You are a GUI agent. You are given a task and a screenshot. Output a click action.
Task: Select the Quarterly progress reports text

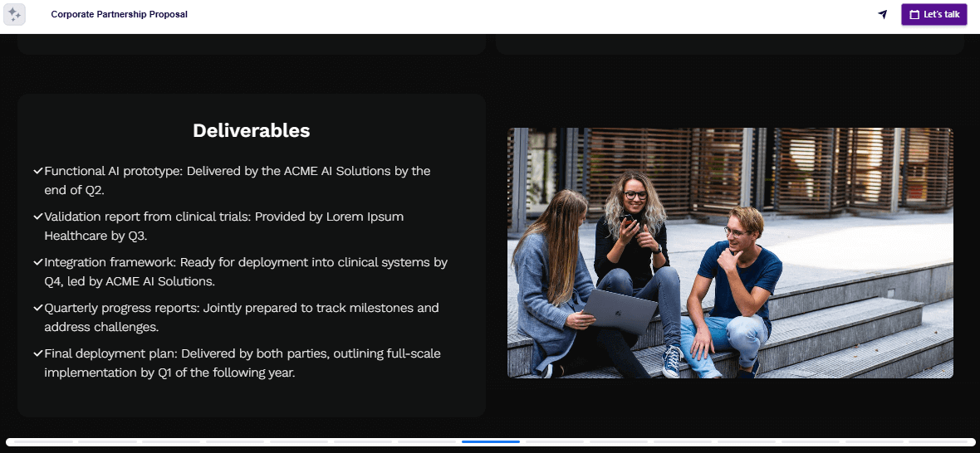point(242,317)
